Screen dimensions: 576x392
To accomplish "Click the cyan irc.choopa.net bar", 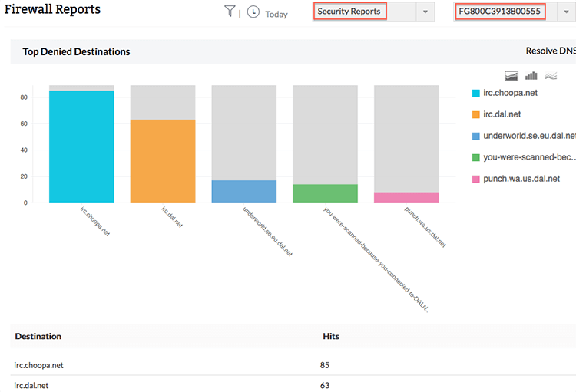I will [81, 146].
